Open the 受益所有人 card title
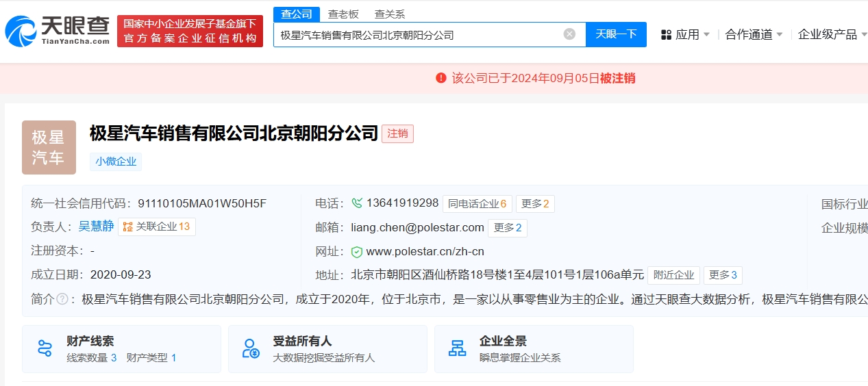Screen dimensions: 868x386 point(302,341)
